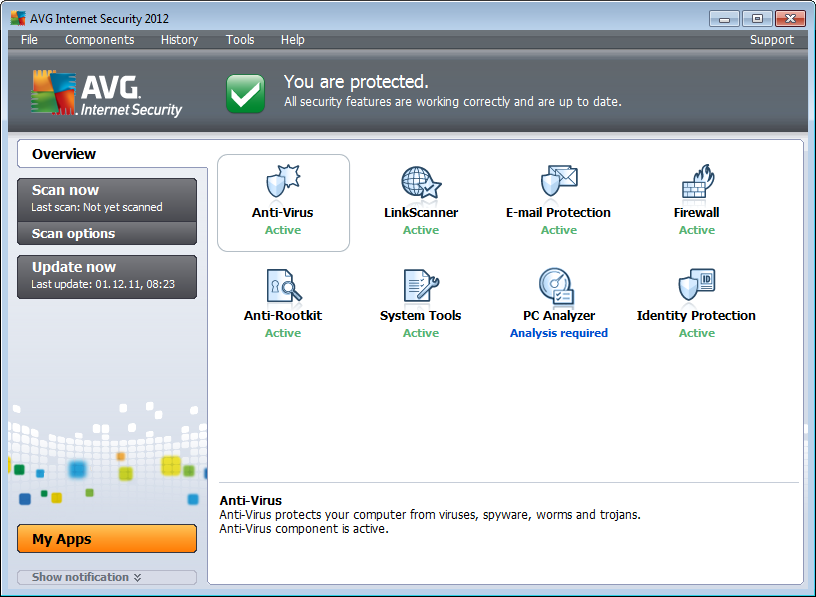Viewport: 816px width, 597px height.
Task: Open the Components menu
Action: (x=99, y=40)
